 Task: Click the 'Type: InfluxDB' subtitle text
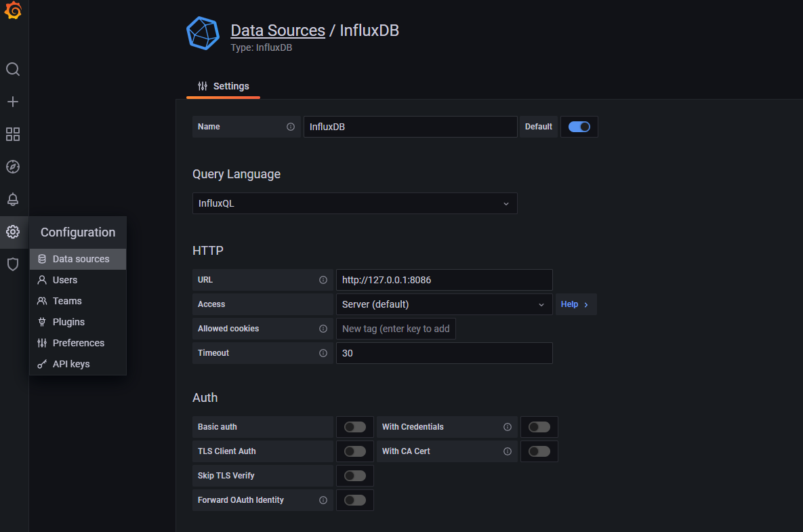pos(261,47)
